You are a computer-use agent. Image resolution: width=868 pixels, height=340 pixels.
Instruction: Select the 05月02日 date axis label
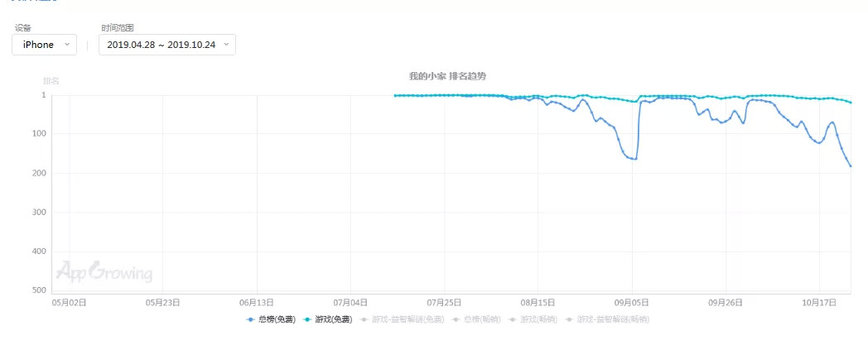click(70, 303)
